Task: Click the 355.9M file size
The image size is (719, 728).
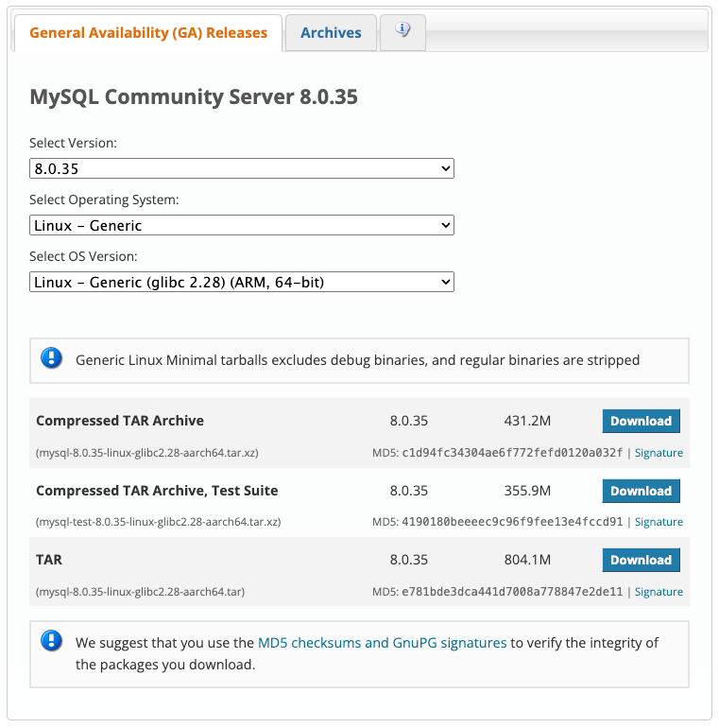Action: [527, 491]
